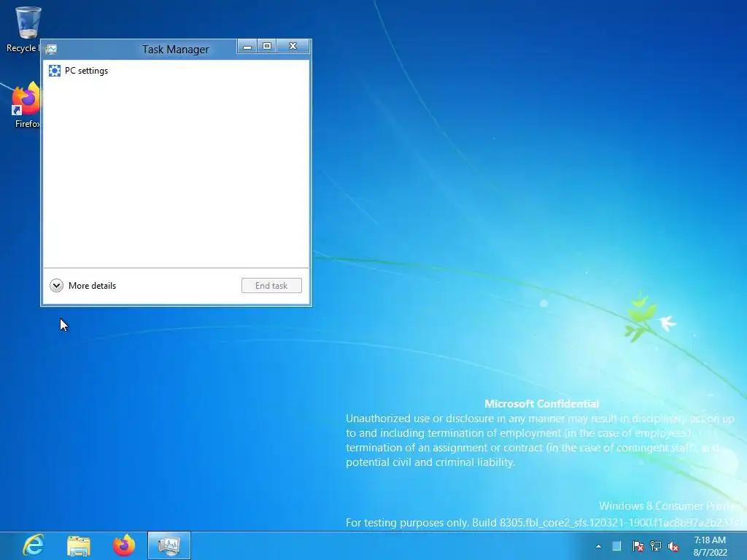Select the PC settings row in Task Manager
Screen dimensions: 747x560
176,71
